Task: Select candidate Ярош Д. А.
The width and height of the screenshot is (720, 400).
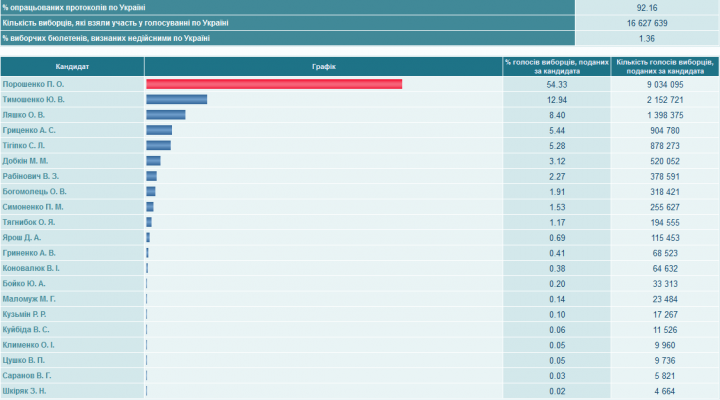Action: point(22,238)
